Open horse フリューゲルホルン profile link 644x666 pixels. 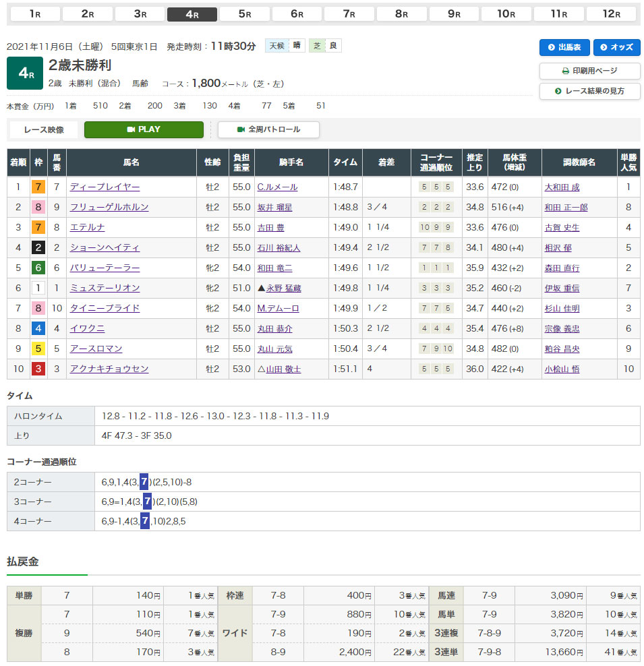click(109, 207)
